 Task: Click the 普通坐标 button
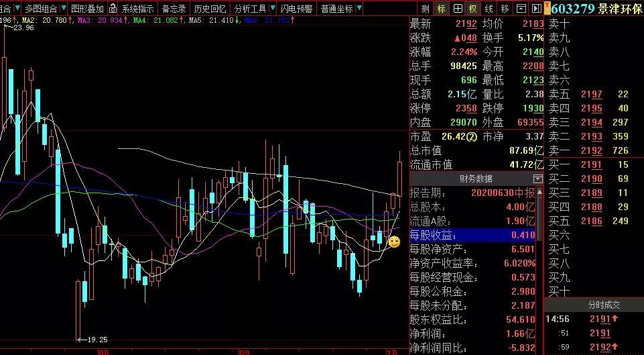tap(337, 9)
